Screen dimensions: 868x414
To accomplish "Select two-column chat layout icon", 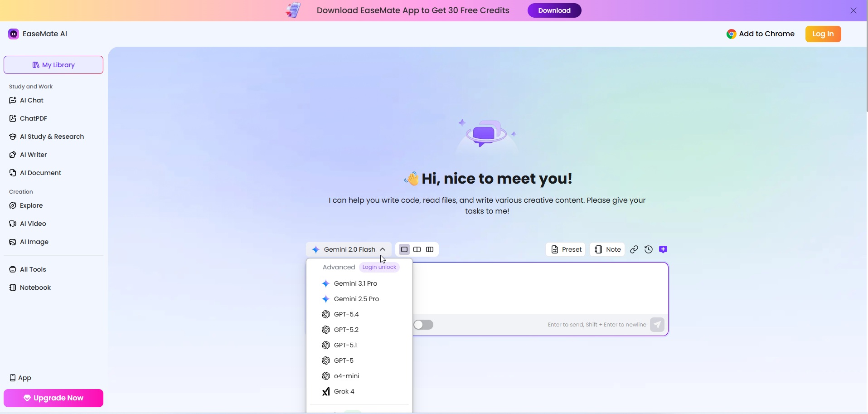I will (417, 249).
